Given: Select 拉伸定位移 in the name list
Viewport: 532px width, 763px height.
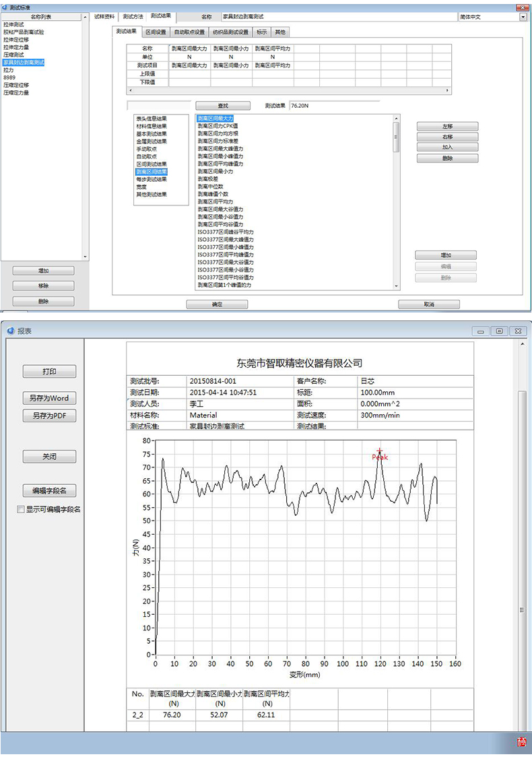Looking at the screenshot, I should point(16,40).
